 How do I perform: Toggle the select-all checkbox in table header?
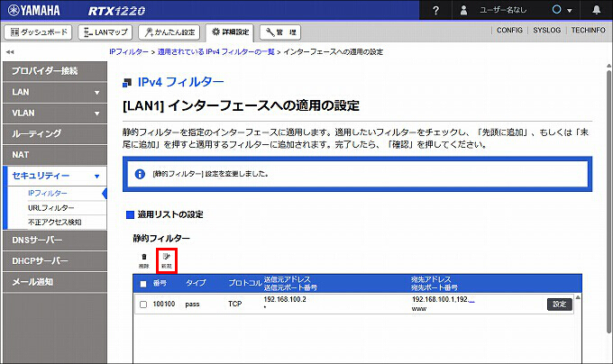tap(143, 284)
